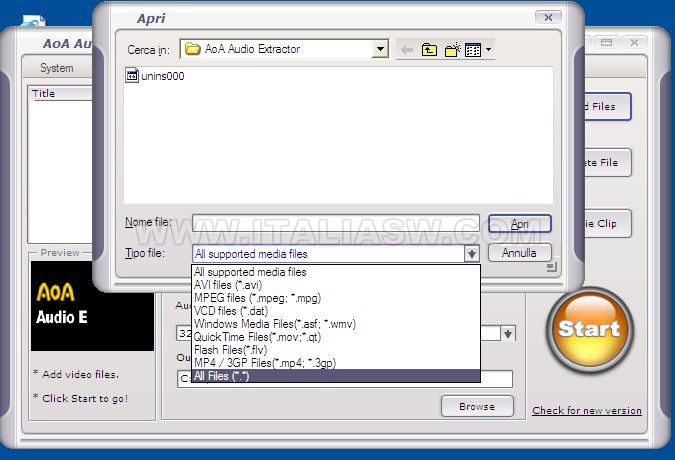The height and width of the screenshot is (460, 675).
Task: Click the AoA Audio Extractor preview thumbnail
Action: pyautogui.click(x=92, y=306)
